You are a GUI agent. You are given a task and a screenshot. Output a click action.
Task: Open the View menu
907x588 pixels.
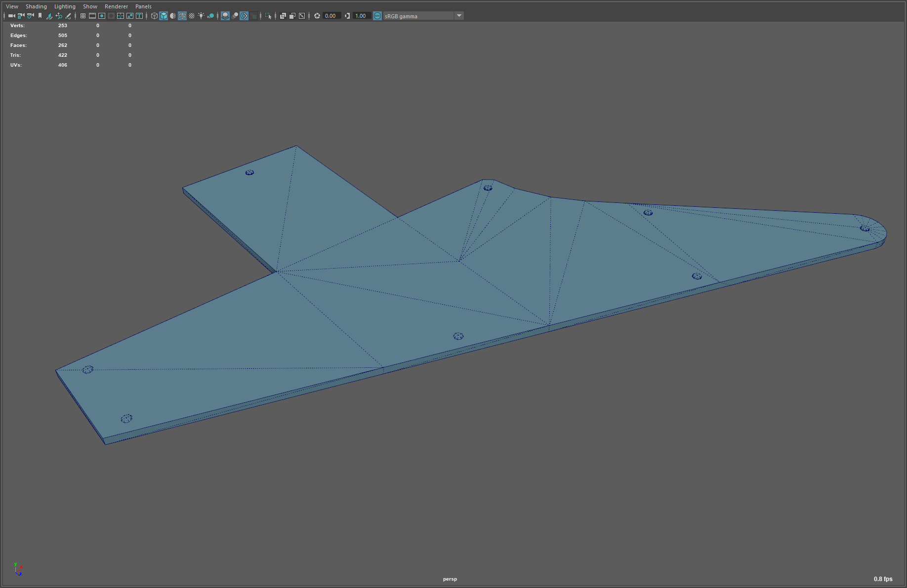pyautogui.click(x=12, y=6)
